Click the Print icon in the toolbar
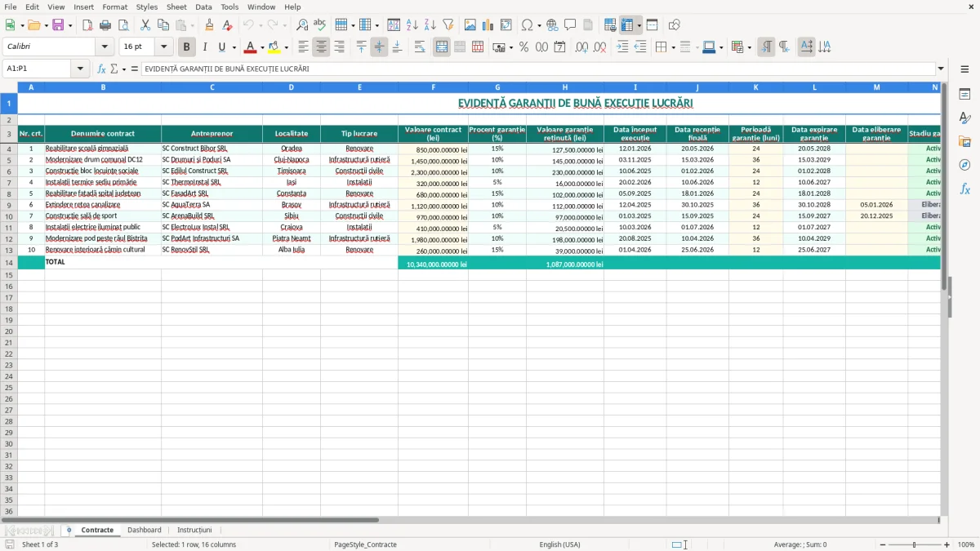 pyautogui.click(x=105, y=25)
